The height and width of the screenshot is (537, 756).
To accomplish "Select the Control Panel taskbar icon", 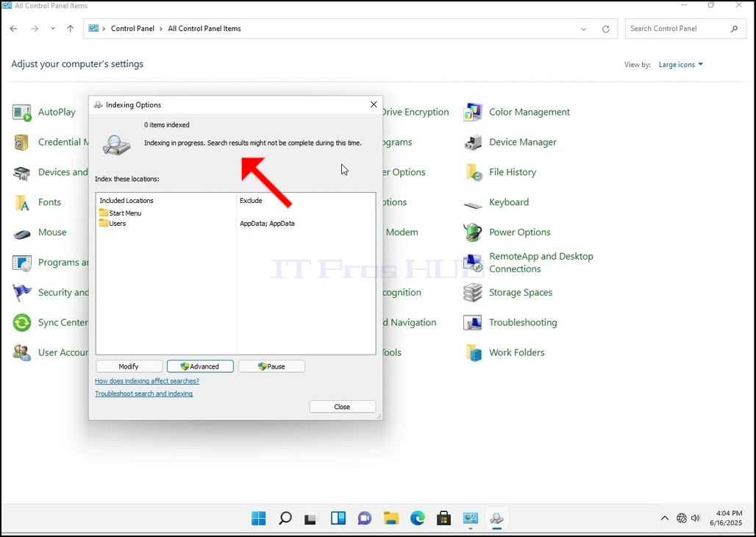I will point(470,519).
